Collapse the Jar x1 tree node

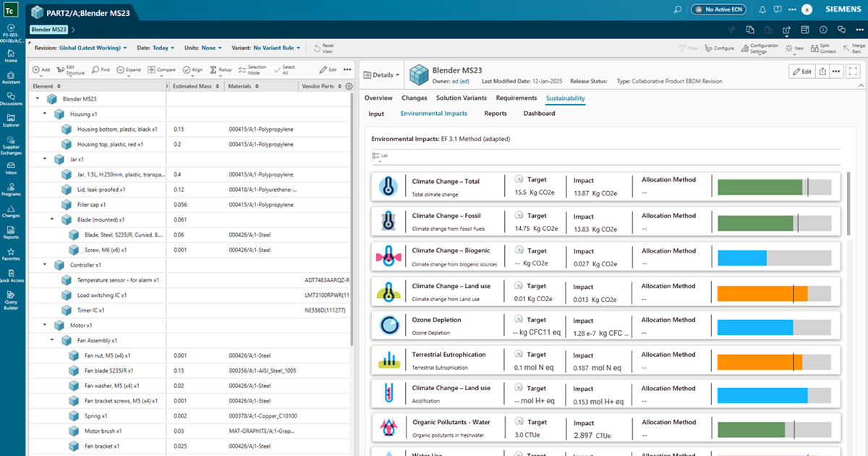(x=45, y=159)
